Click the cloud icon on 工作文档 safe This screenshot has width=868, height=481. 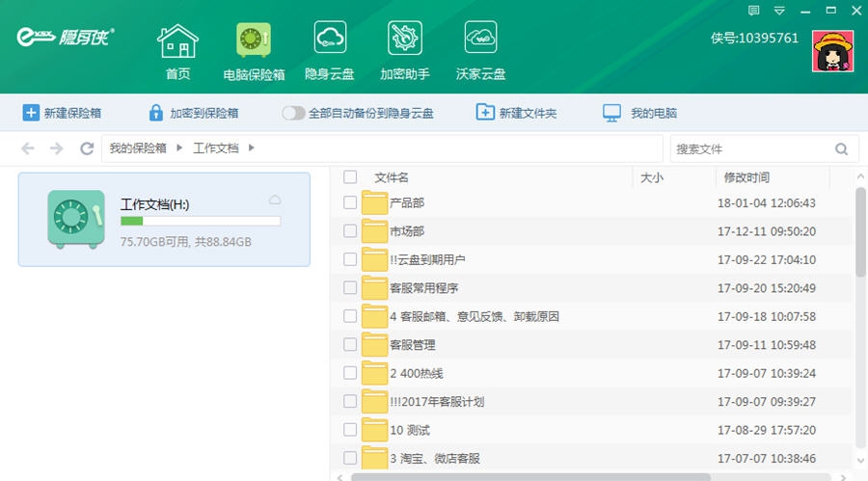tap(275, 200)
